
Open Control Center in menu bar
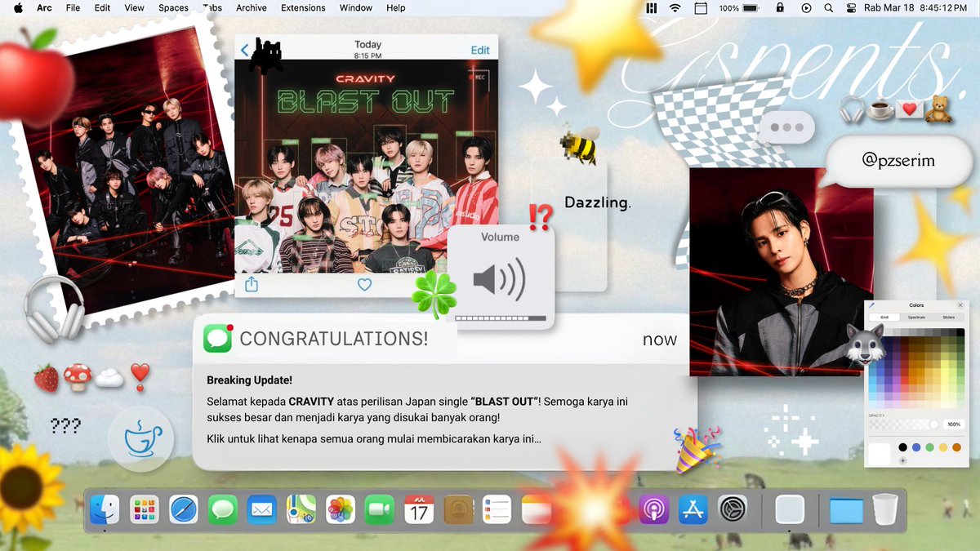851,7
